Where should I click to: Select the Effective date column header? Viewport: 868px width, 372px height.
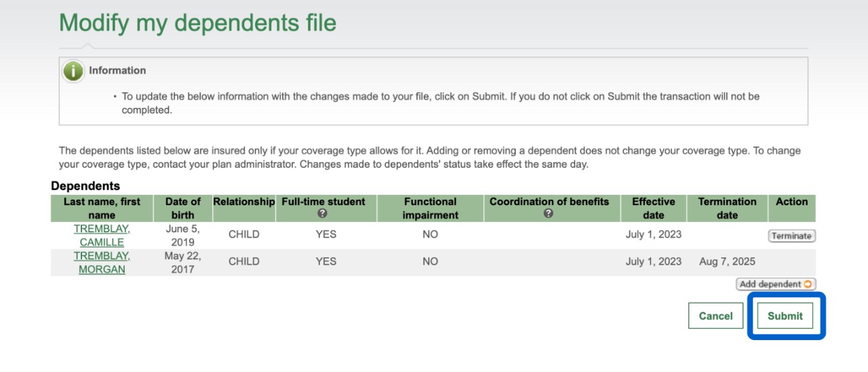pos(653,208)
